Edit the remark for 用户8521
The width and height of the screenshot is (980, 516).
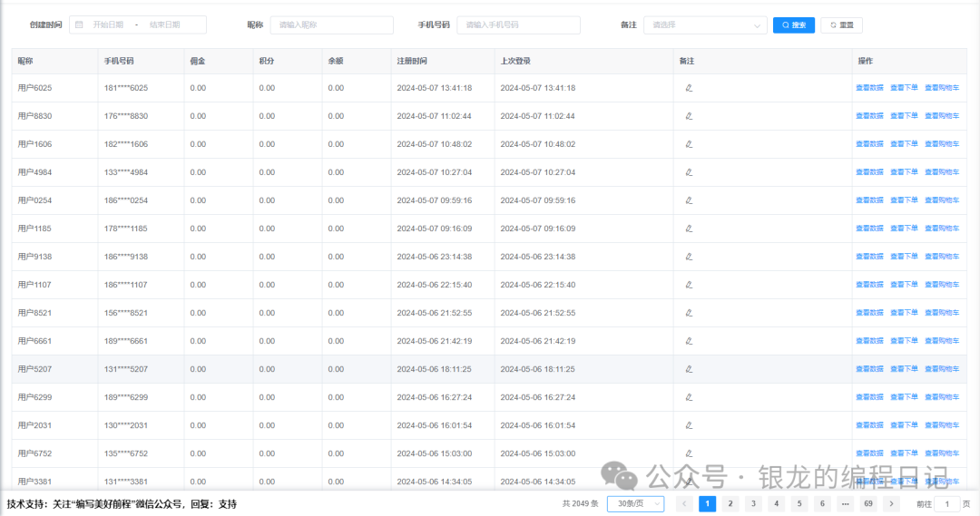point(689,313)
